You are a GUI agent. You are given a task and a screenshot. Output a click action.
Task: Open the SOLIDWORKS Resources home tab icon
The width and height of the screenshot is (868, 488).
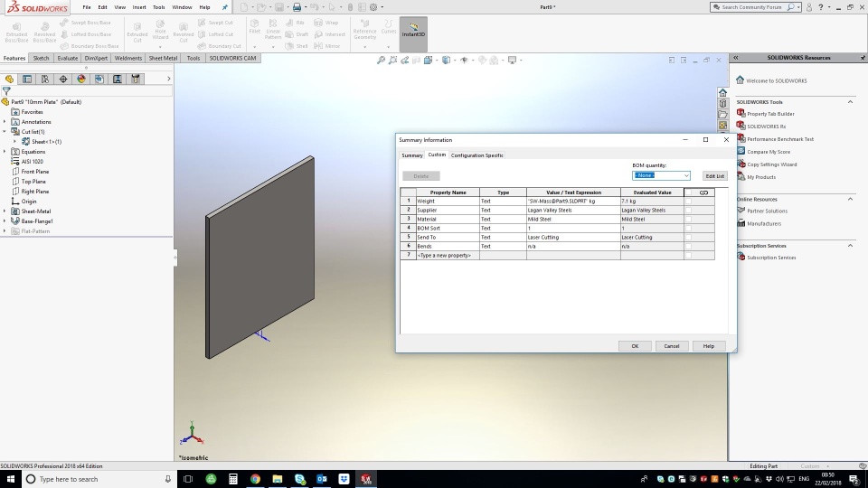click(x=723, y=92)
